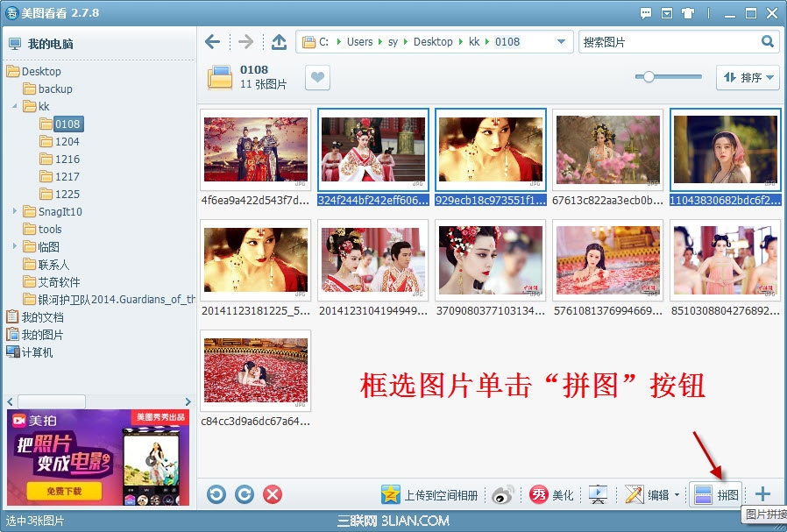The height and width of the screenshot is (532, 787).
Task: Click the sidebar scroll-right arrow
Action: coord(188,401)
